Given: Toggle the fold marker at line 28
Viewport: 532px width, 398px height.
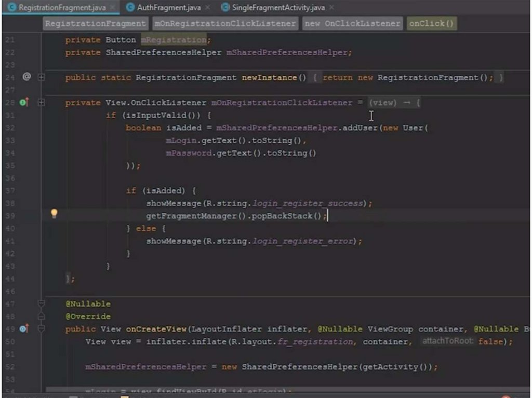Looking at the screenshot, I should click(41, 103).
